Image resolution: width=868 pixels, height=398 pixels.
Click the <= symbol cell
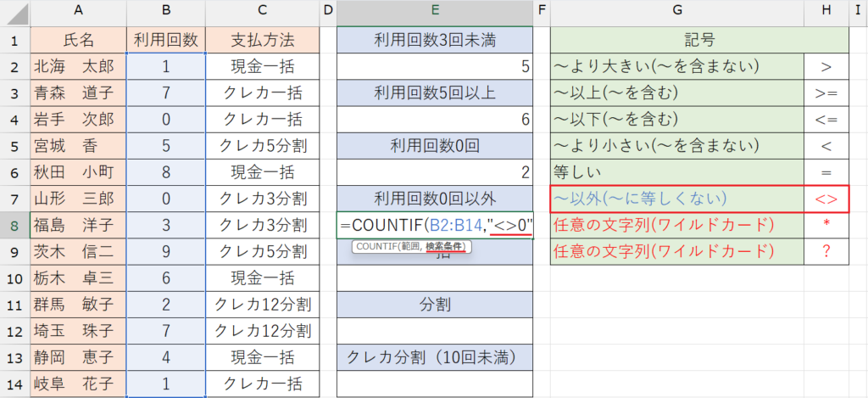pos(826,120)
